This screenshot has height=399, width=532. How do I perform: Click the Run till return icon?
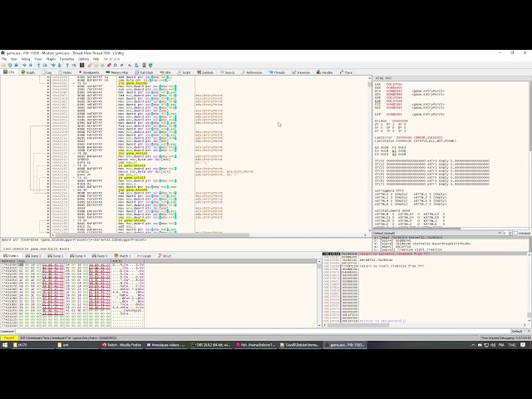coord(67,65)
